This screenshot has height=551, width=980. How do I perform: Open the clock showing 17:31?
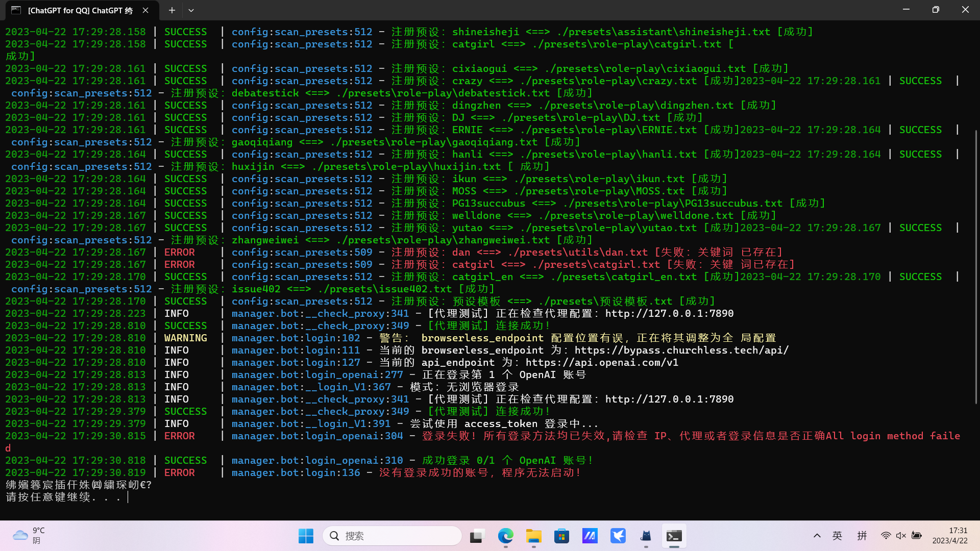coord(950,536)
